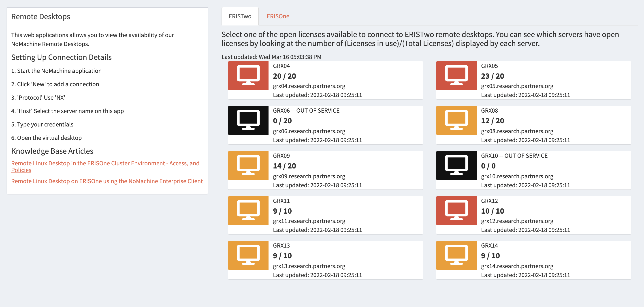Click the GRX10 -- OUT OF SERVICE title

tap(514, 156)
